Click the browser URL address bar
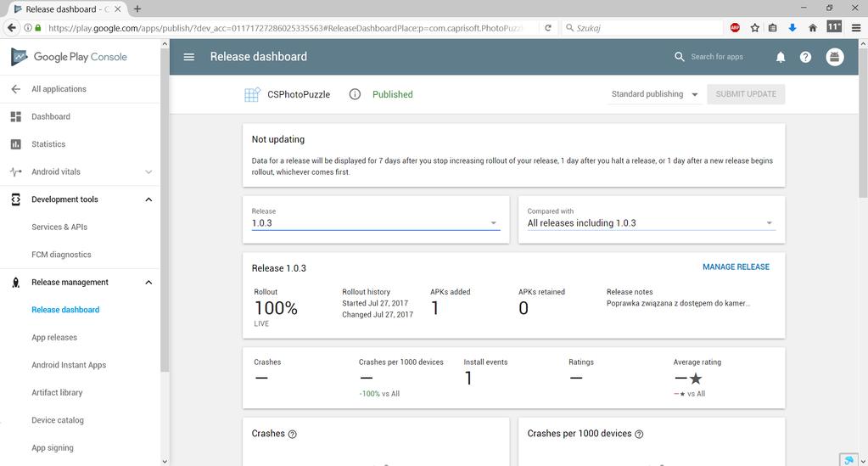This screenshot has width=868, height=466. click(285, 28)
